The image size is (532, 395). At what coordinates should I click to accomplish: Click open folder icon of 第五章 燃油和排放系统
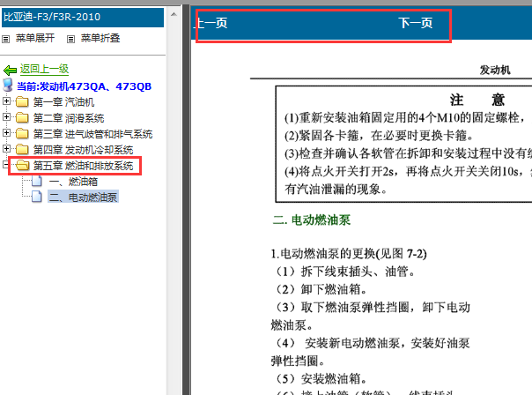23,166
